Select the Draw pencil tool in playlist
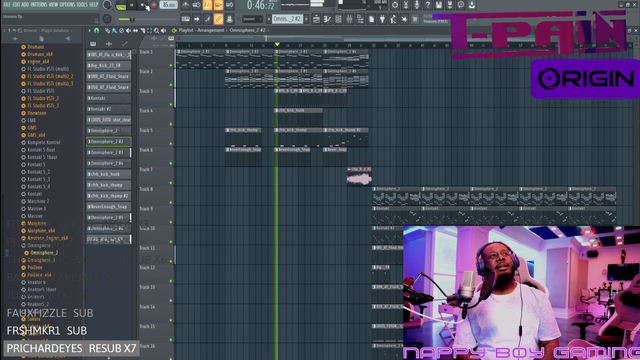Image resolution: width=640 pixels, height=360 pixels. (x=108, y=31)
